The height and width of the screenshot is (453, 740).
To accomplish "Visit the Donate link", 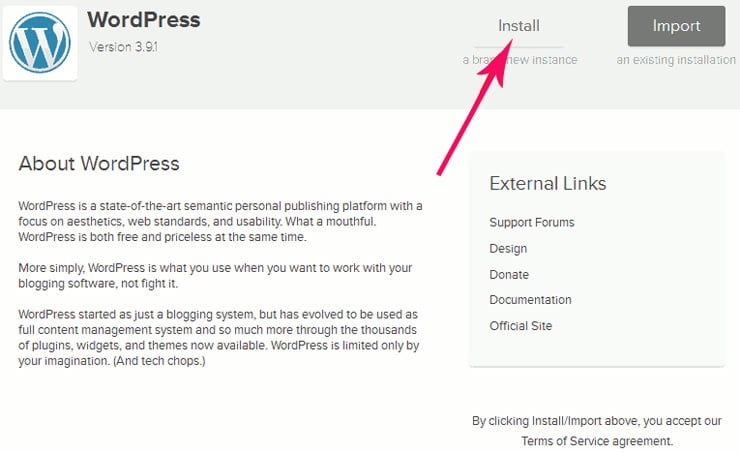I will click(509, 275).
